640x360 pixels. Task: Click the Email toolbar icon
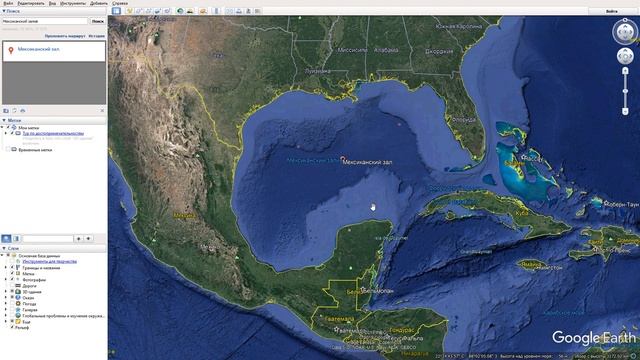click(229, 11)
